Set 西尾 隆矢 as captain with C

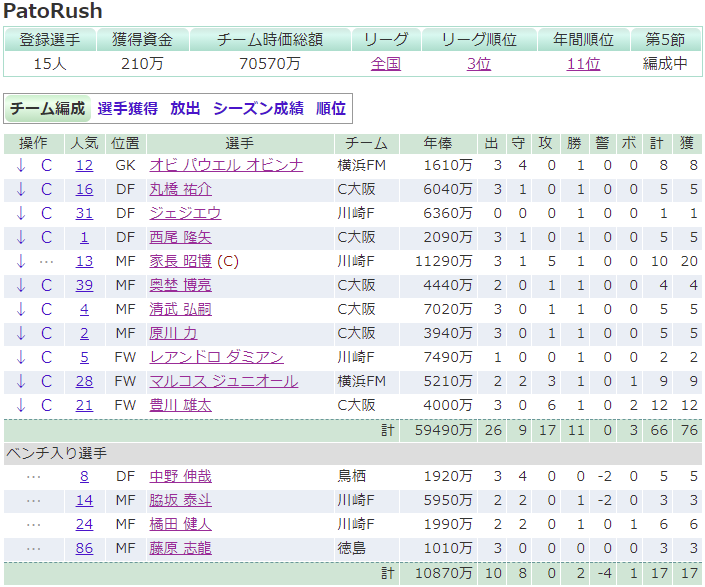(46, 237)
